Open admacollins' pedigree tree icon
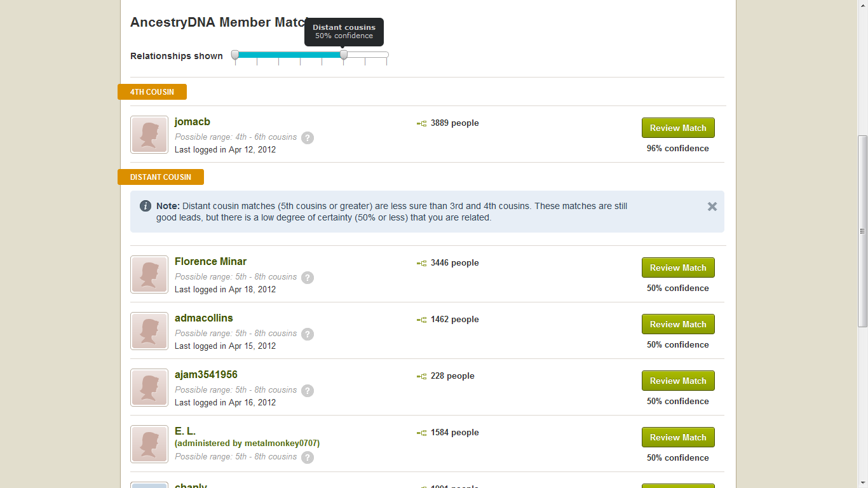This screenshot has height=488, width=868. (x=421, y=319)
